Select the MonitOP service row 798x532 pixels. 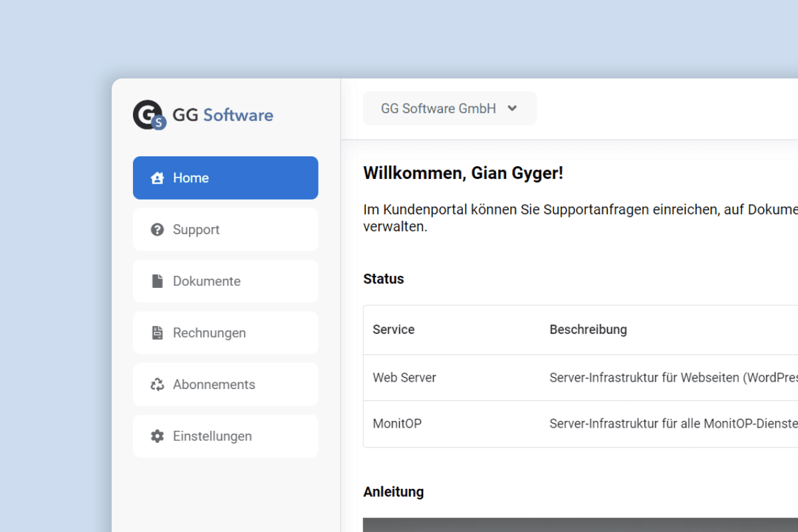(x=581, y=424)
